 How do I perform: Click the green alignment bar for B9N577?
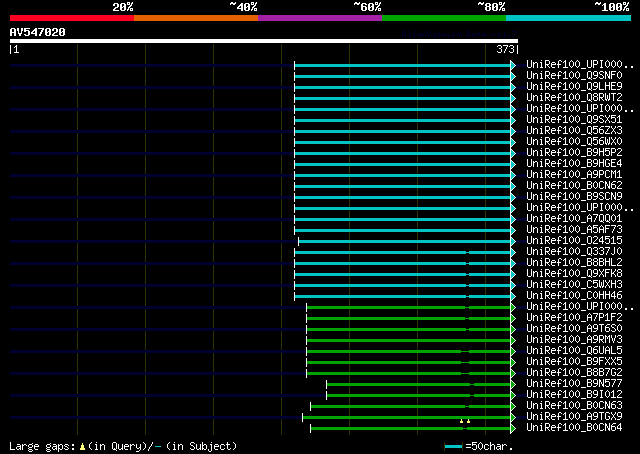click(x=419, y=385)
